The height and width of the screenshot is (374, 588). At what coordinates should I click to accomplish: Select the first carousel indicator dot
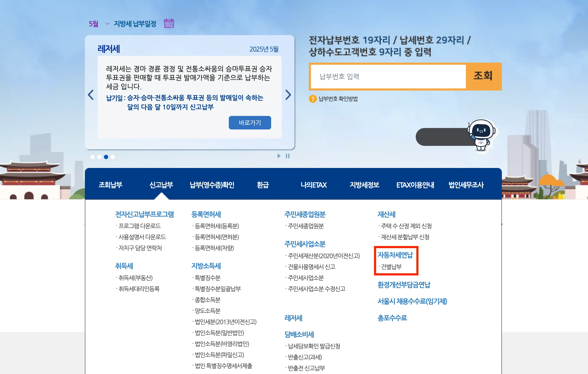(x=92, y=157)
